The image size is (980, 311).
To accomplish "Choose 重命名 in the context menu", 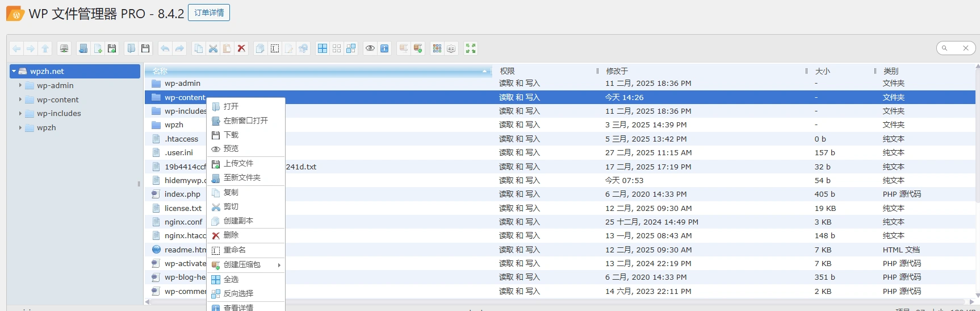I will pyautogui.click(x=245, y=250).
